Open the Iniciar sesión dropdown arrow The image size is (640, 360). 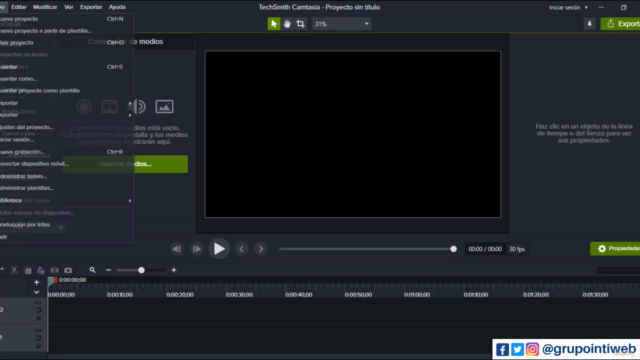click(x=586, y=7)
